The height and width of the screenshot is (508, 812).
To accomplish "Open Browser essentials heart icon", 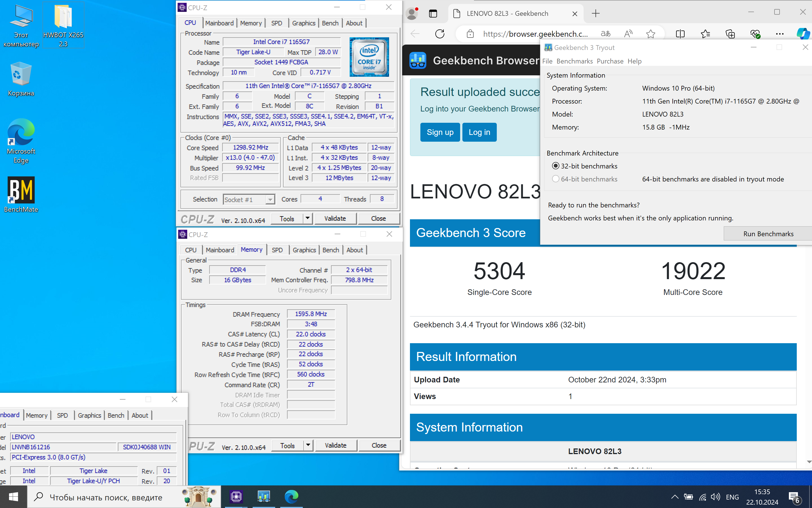I will point(755,34).
